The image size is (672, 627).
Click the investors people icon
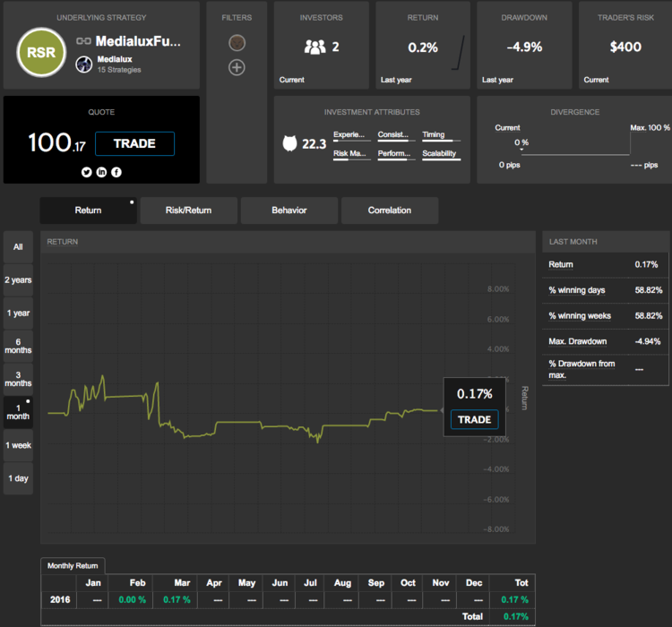(314, 47)
